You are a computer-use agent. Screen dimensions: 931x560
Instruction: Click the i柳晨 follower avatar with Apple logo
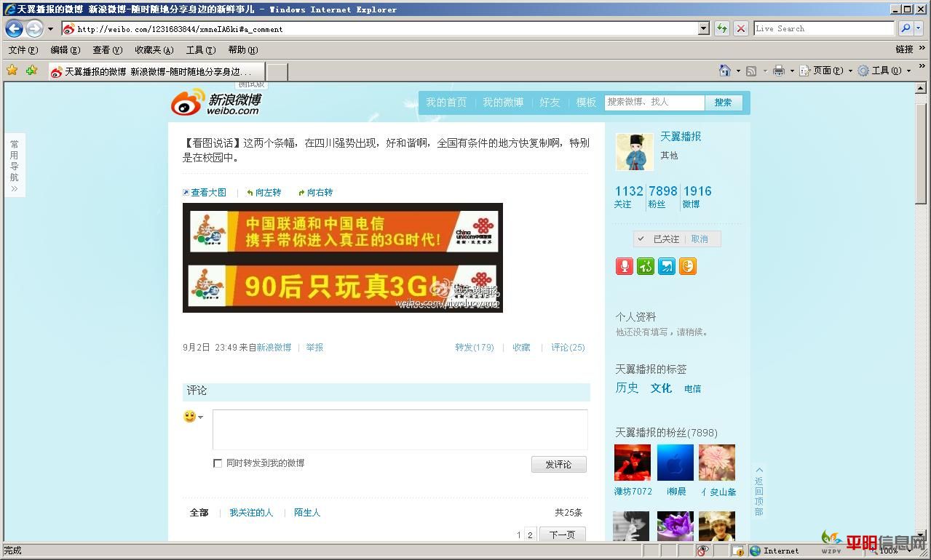click(x=676, y=463)
